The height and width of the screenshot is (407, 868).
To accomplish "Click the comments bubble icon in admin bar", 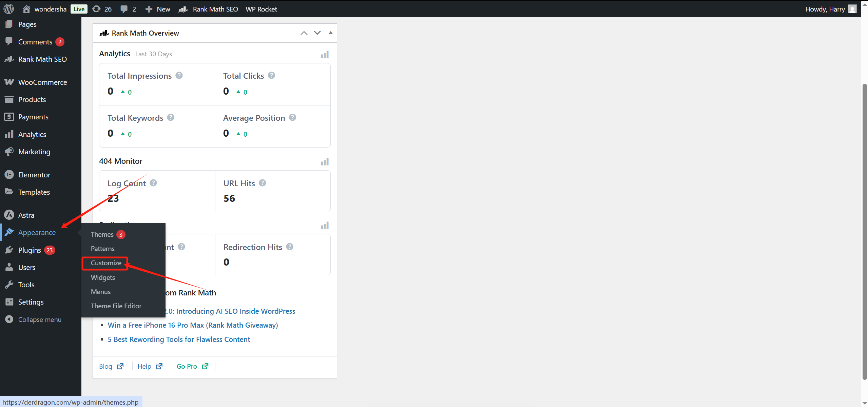I will [124, 9].
